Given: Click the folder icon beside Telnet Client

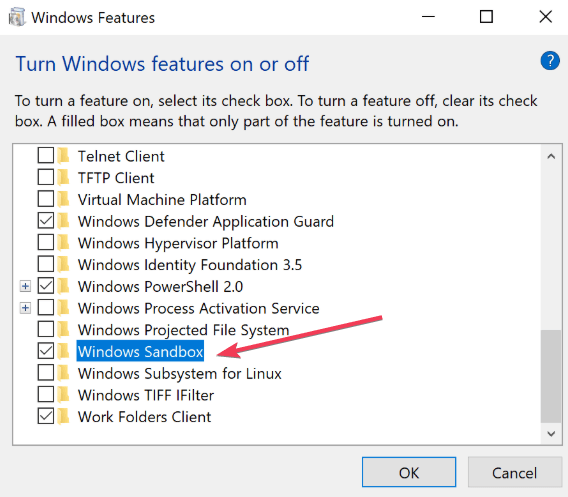Looking at the screenshot, I should 64,156.
